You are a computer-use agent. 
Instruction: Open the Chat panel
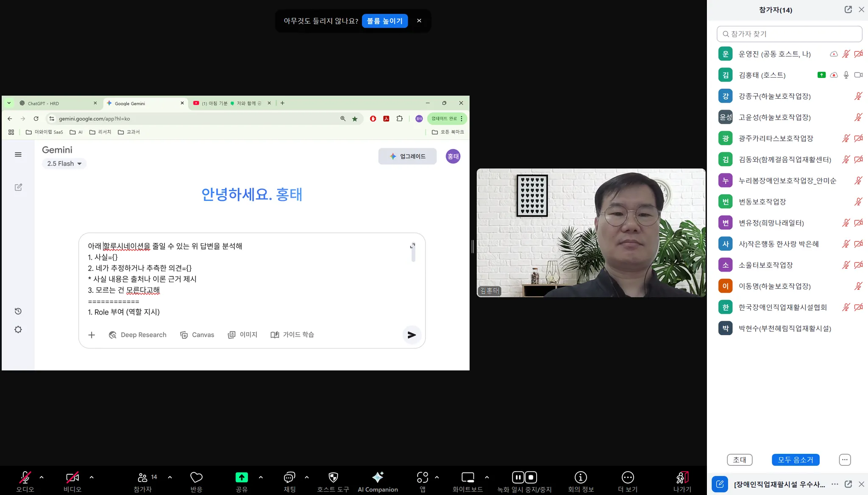click(289, 481)
